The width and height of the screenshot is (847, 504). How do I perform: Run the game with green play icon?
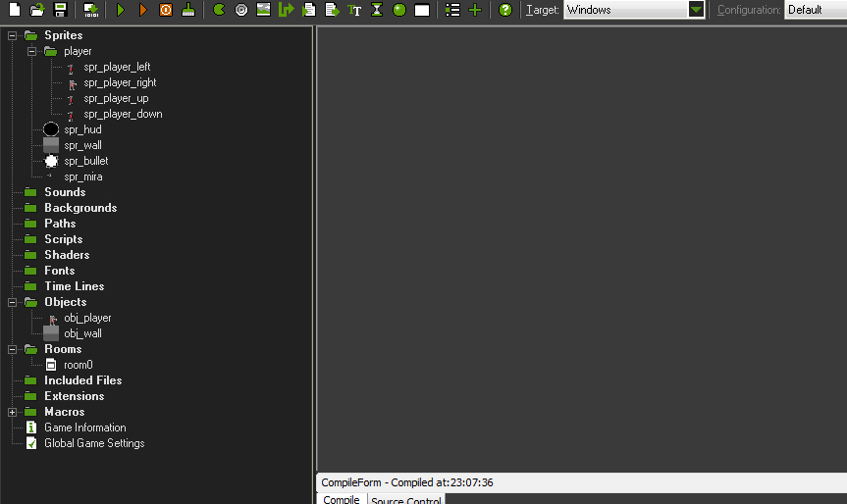coord(121,10)
